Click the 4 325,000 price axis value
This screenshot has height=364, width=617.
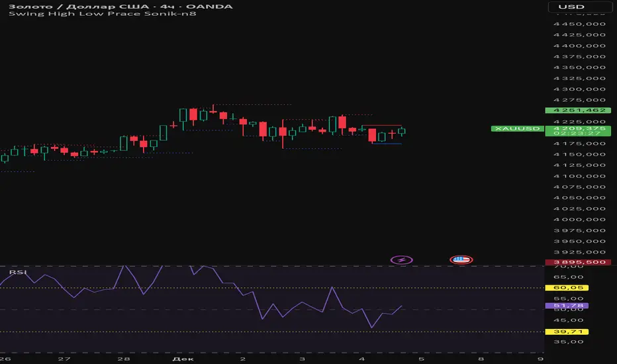[x=579, y=78]
